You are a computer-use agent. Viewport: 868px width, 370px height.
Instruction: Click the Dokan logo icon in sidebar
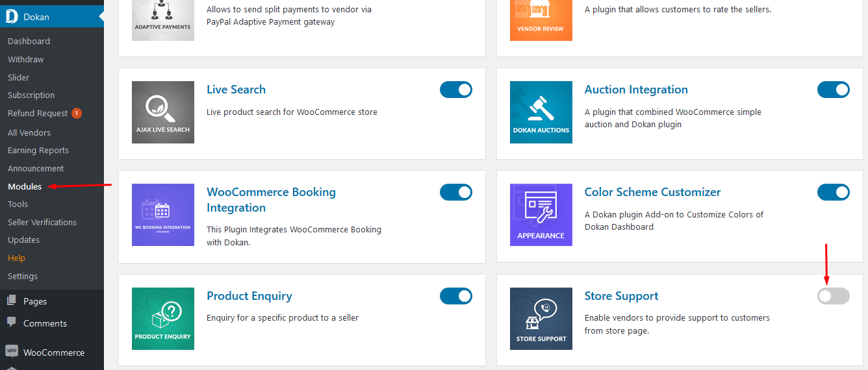coord(12,18)
